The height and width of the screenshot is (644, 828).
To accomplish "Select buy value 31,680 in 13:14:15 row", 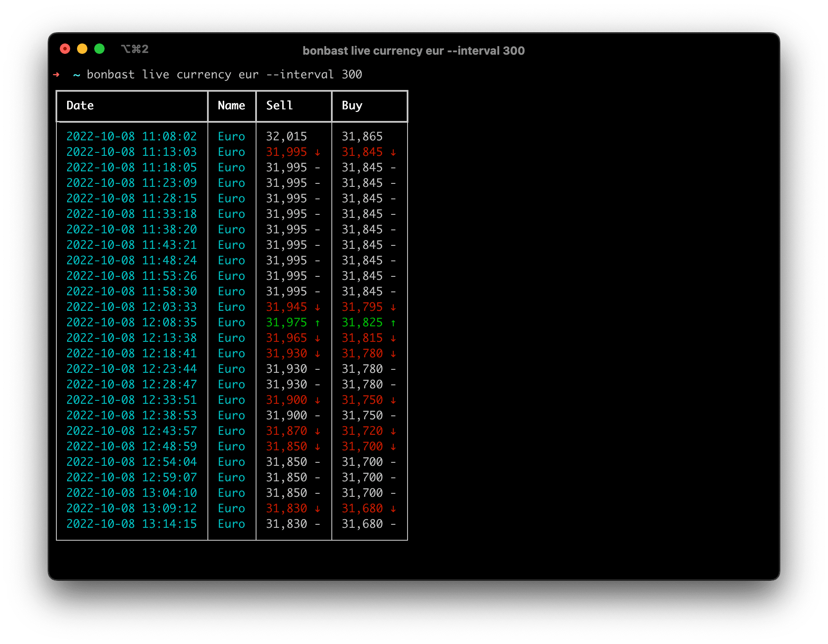I will pos(362,524).
